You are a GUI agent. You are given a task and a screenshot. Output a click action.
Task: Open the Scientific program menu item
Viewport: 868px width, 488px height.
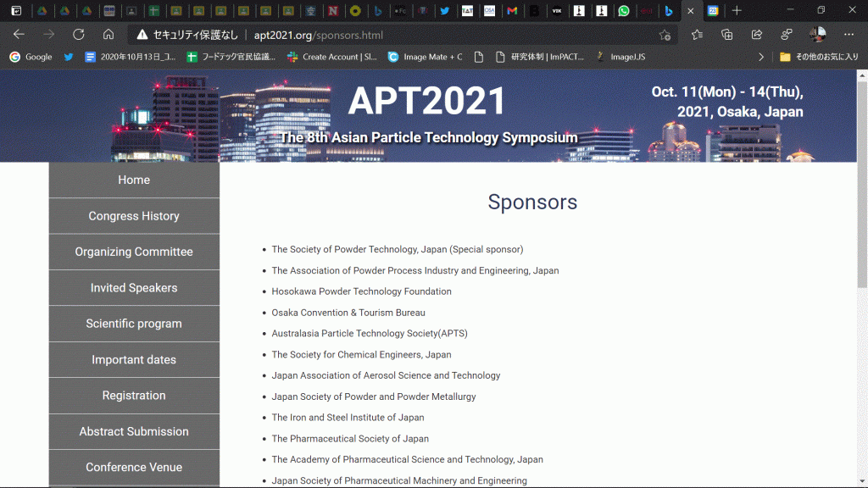pyautogui.click(x=134, y=324)
